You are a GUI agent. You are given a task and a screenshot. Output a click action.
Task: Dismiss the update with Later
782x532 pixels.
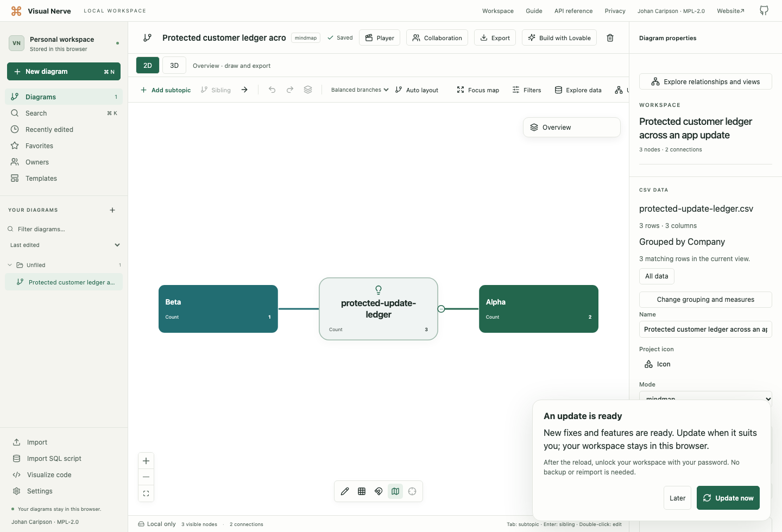tap(677, 498)
